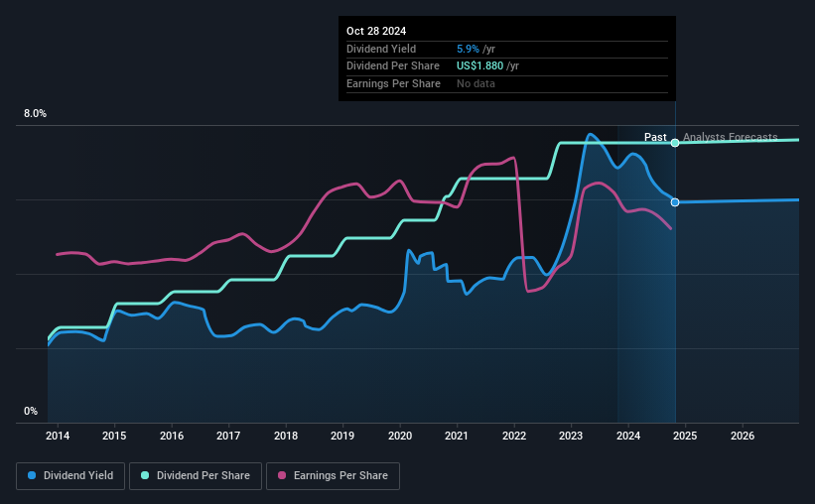
Task: Click the 0% y-axis label
Action: [31, 411]
